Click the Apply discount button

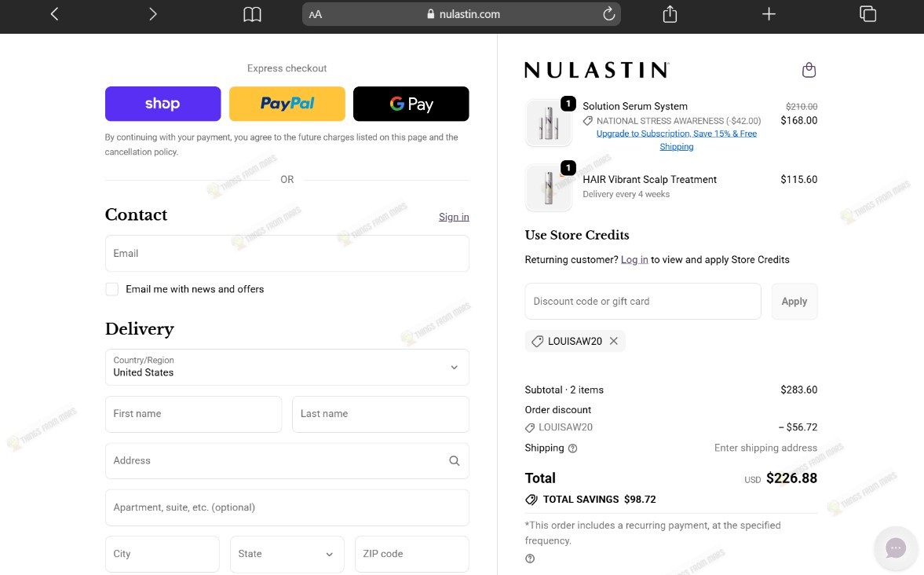tap(794, 302)
